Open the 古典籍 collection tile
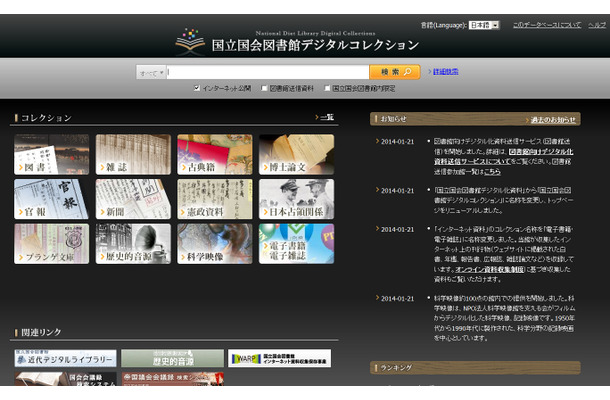Screen dimensions: 610x400 pyautogui.click(x=215, y=154)
